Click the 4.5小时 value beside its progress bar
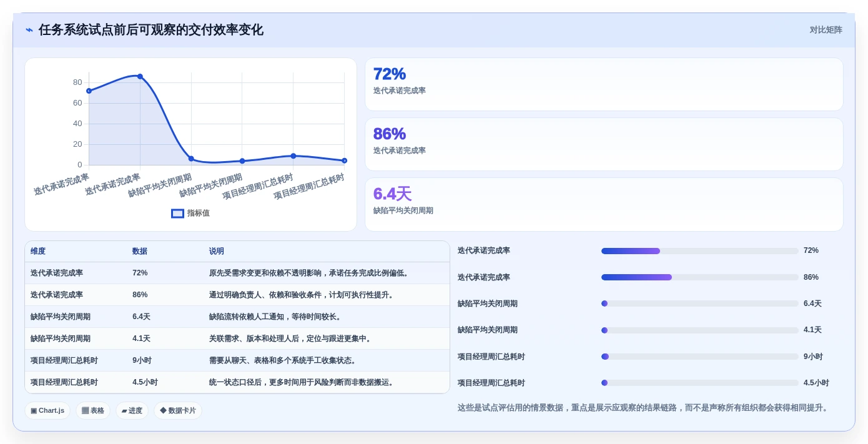Image resolution: width=868 pixels, height=444 pixels. [x=816, y=383]
